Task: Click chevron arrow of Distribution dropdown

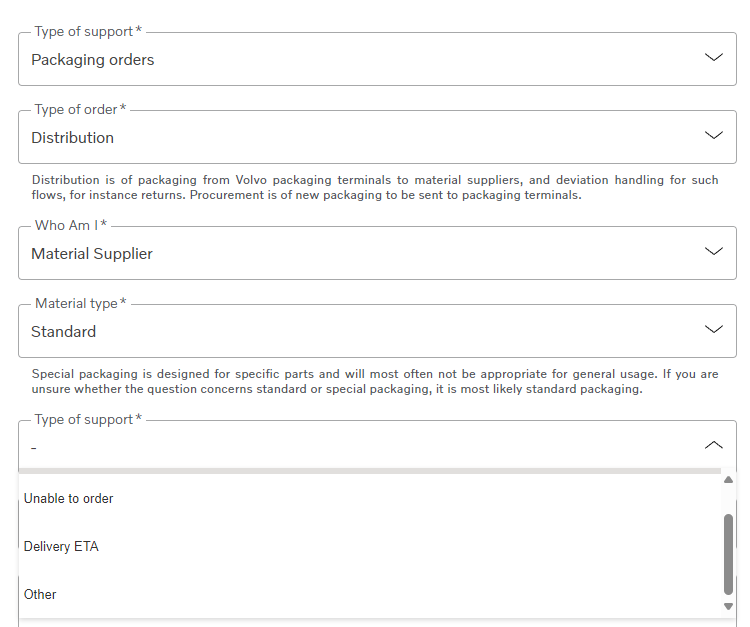Action: point(713,135)
